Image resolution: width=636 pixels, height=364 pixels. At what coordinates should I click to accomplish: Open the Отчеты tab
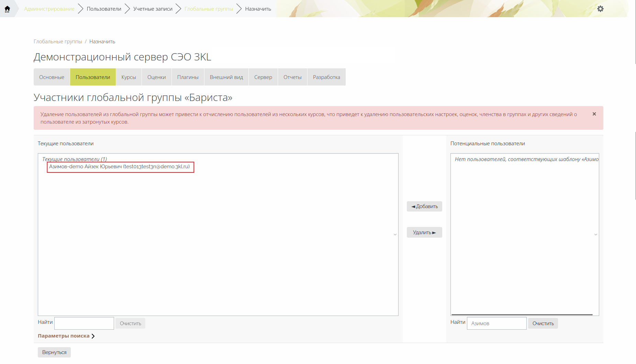(x=292, y=77)
